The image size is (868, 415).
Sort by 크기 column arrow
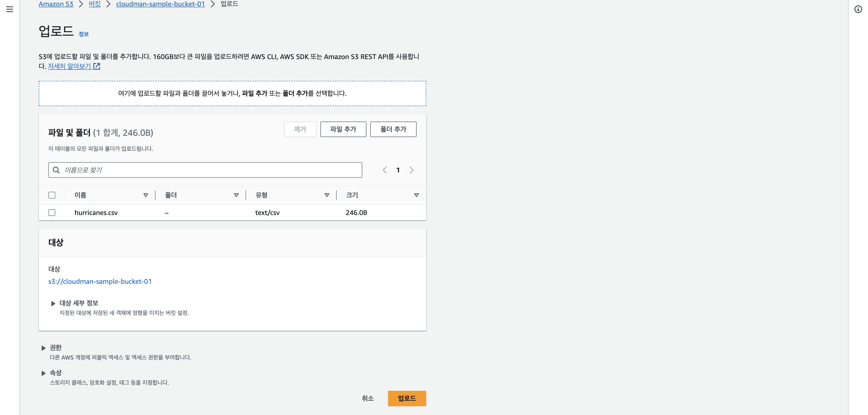pos(417,195)
